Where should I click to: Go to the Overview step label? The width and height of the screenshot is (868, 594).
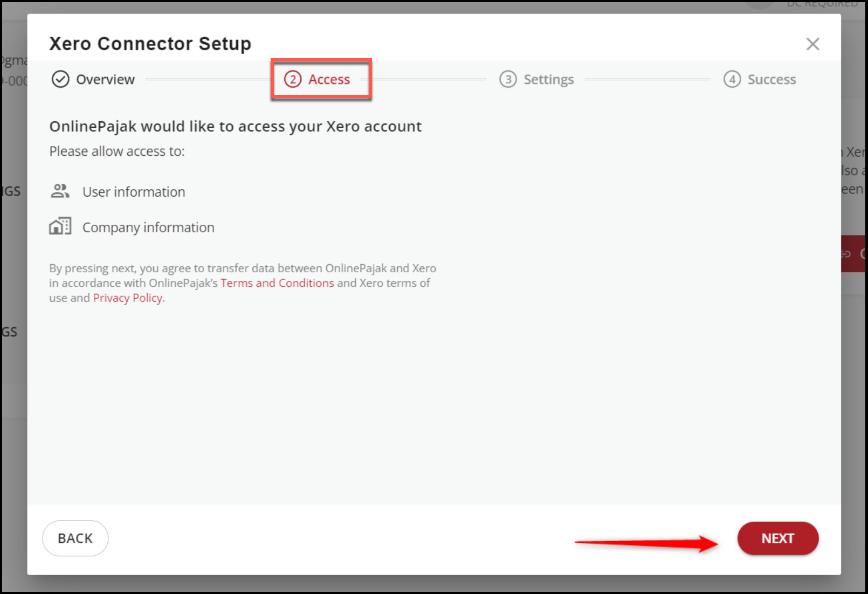105,80
